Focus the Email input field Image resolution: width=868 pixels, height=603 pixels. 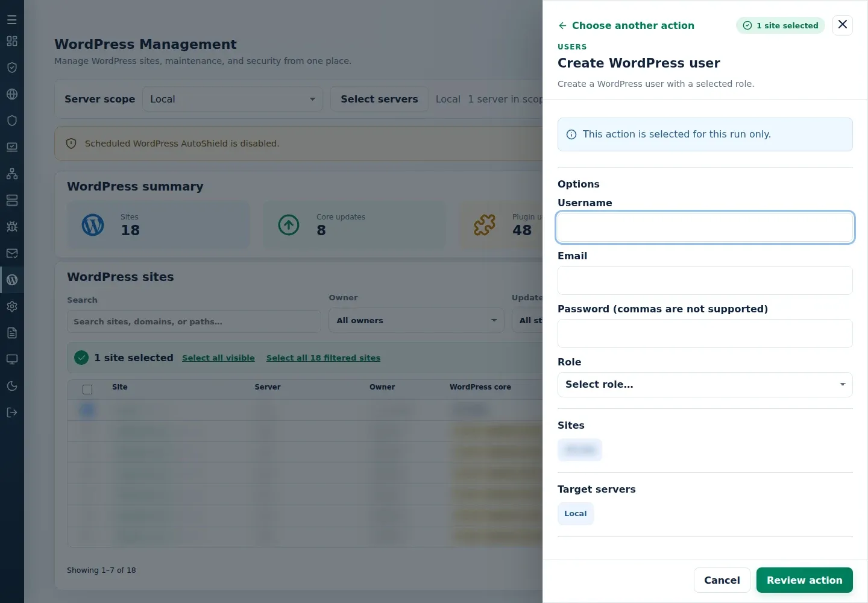click(x=705, y=280)
